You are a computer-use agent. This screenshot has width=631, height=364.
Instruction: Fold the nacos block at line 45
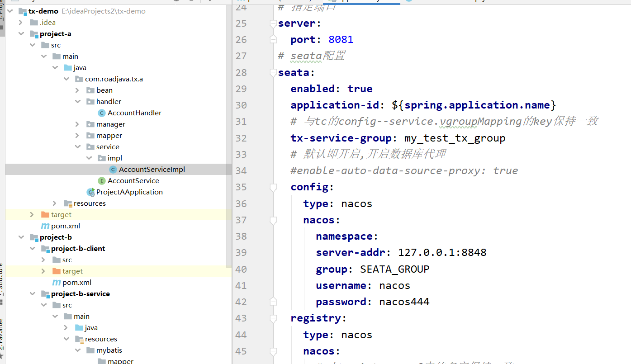[x=273, y=351]
